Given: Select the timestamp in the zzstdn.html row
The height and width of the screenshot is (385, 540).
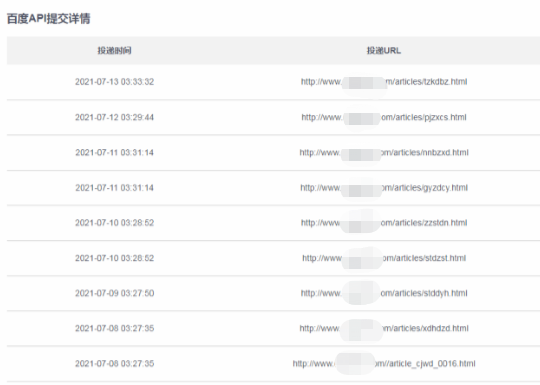Looking at the screenshot, I should (114, 223).
